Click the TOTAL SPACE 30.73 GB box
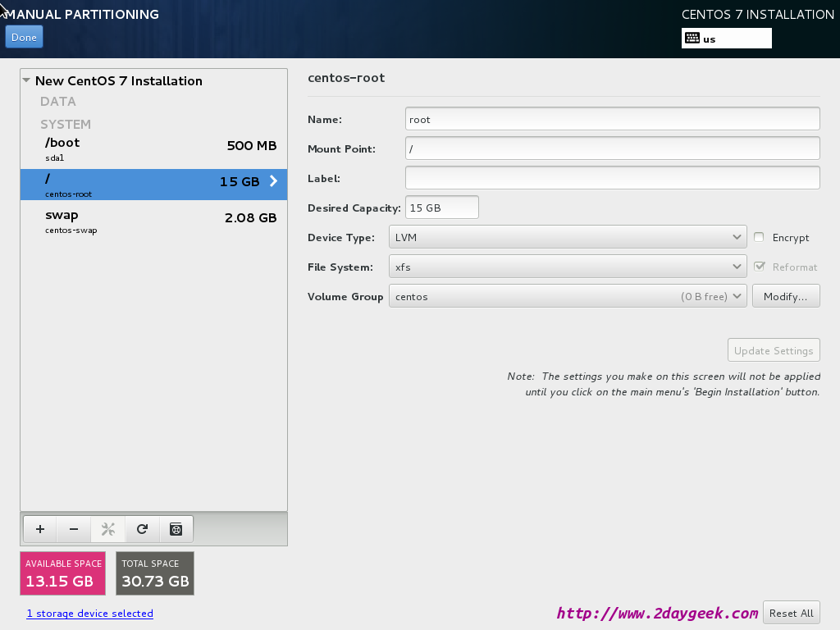Viewport: 840px width, 630px height. pyautogui.click(x=155, y=573)
